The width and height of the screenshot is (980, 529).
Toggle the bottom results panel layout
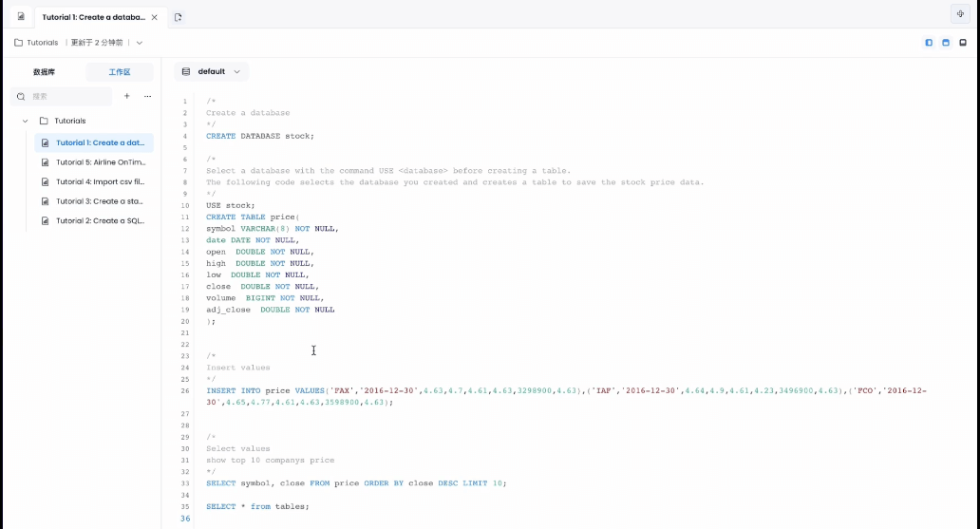963,43
